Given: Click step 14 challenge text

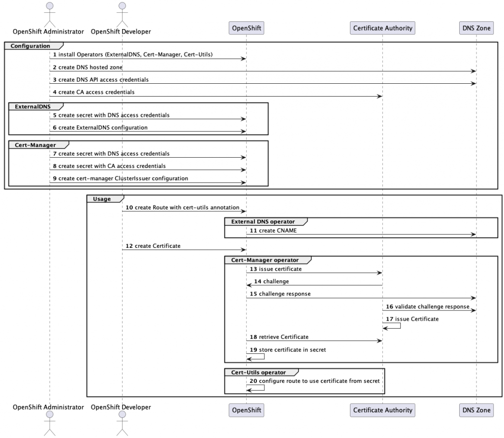Looking at the screenshot, I should [x=271, y=282].
